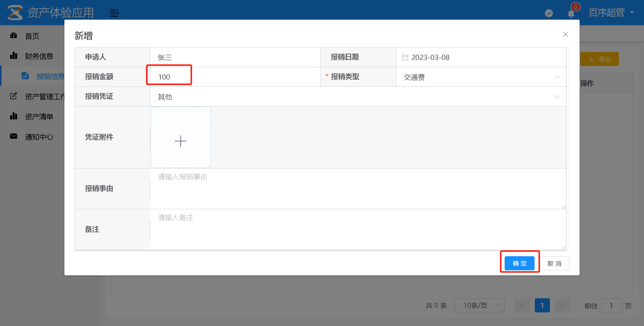Click the calendar icon in 报销日期
The image size is (644, 326).
[405, 57]
